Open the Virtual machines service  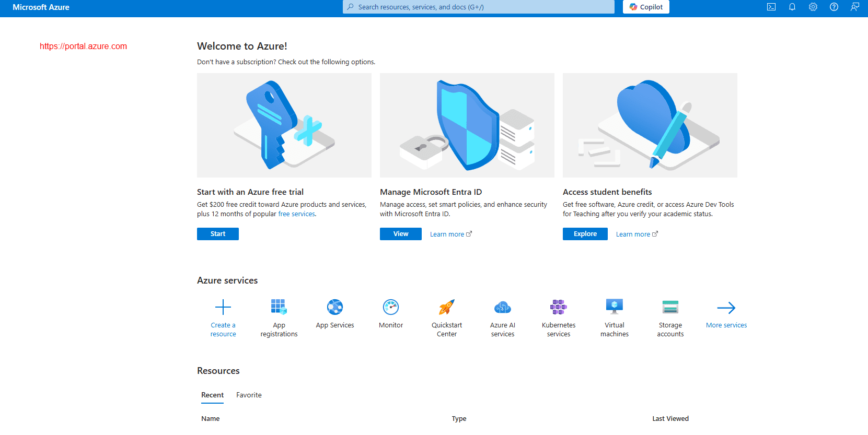[x=614, y=307]
